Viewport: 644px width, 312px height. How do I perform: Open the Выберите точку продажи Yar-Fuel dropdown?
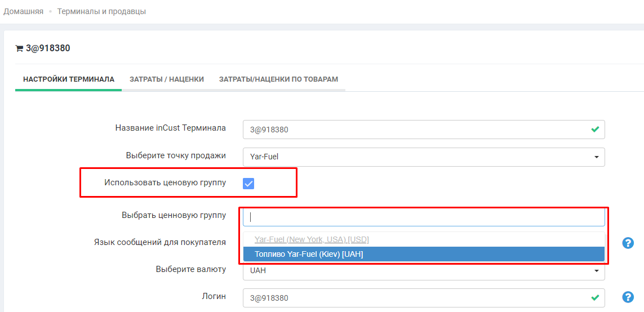(x=423, y=157)
